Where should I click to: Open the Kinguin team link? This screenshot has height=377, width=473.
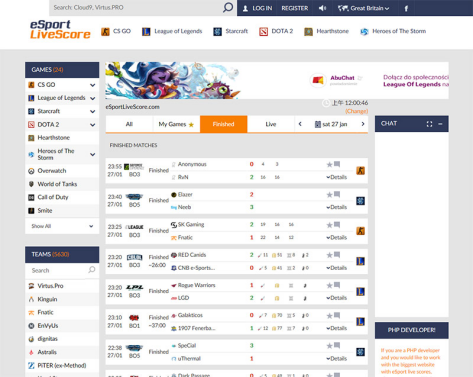(x=47, y=299)
